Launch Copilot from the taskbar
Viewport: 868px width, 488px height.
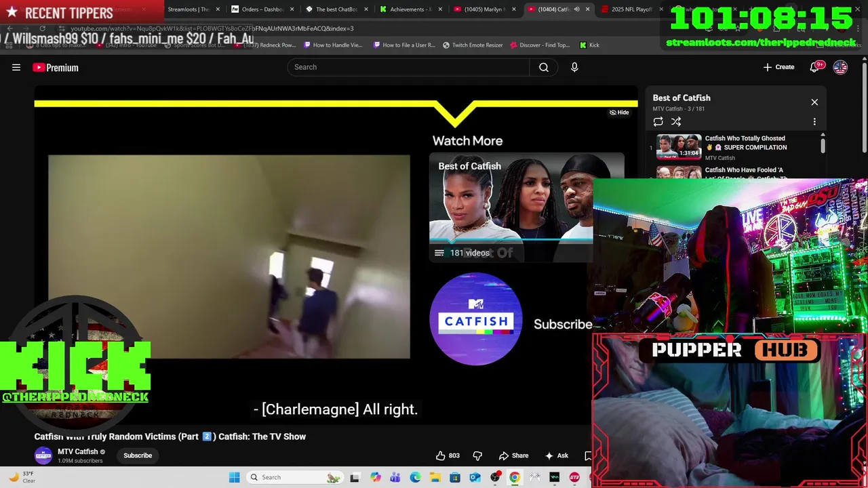click(375, 477)
